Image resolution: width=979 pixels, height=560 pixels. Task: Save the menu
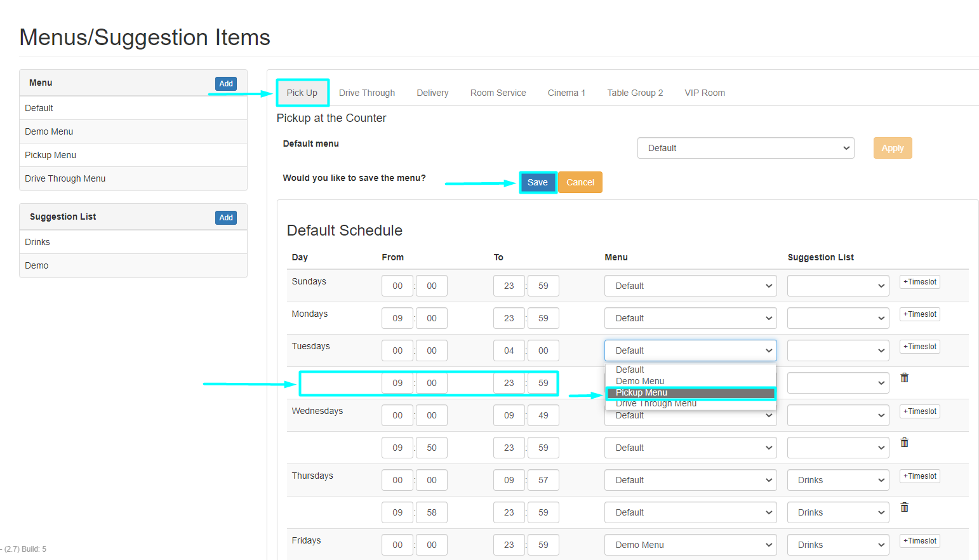538,182
